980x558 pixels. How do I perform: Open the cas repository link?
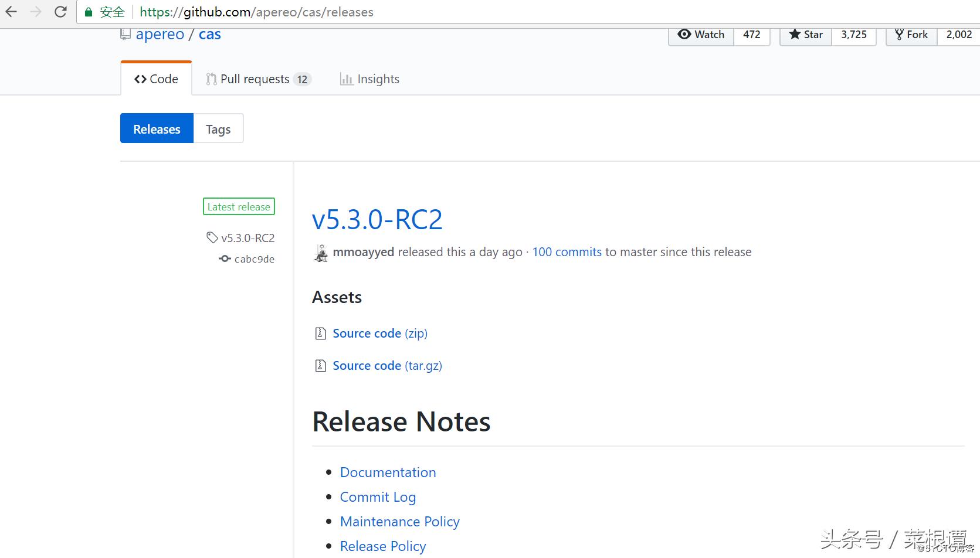pos(210,34)
